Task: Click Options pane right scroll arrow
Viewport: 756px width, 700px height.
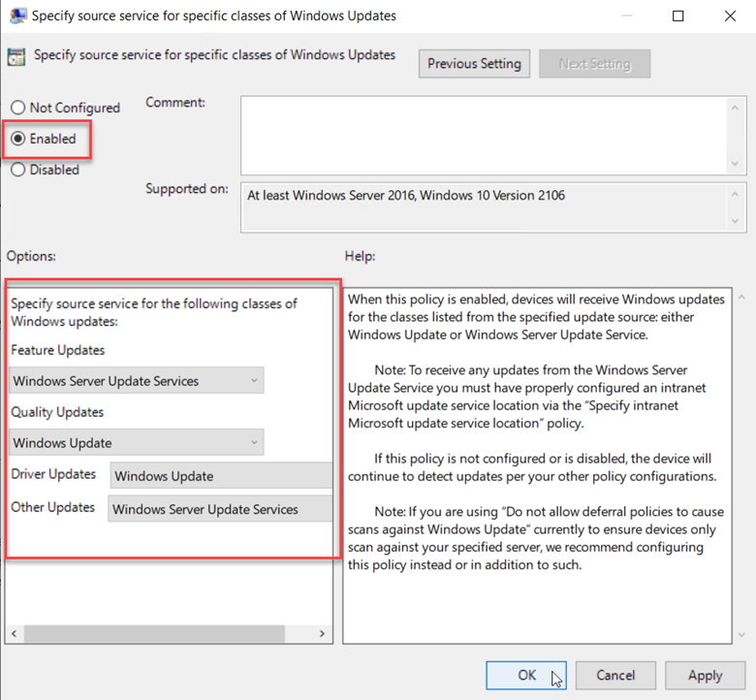Action: [x=322, y=633]
